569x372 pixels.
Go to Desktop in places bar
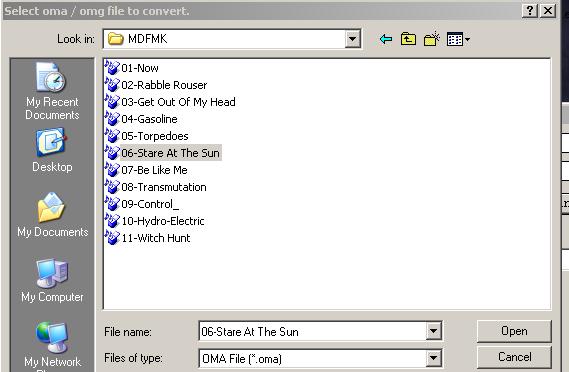pyautogui.click(x=52, y=150)
